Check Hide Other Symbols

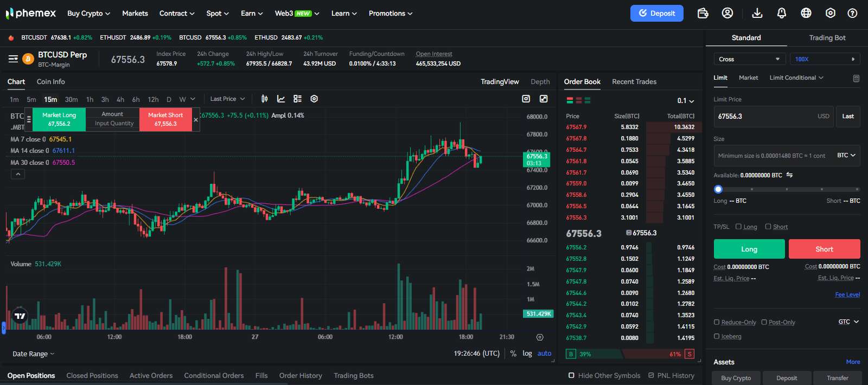(571, 375)
